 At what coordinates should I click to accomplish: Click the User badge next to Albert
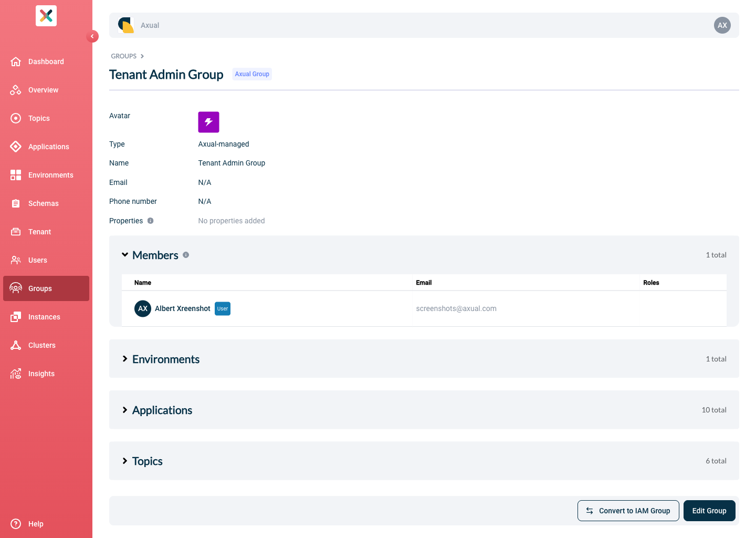pos(223,308)
